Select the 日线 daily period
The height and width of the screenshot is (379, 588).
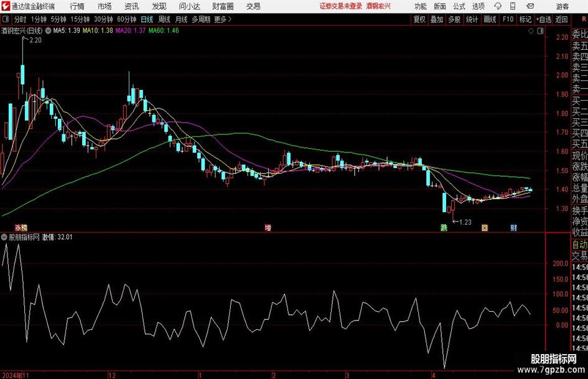147,19
